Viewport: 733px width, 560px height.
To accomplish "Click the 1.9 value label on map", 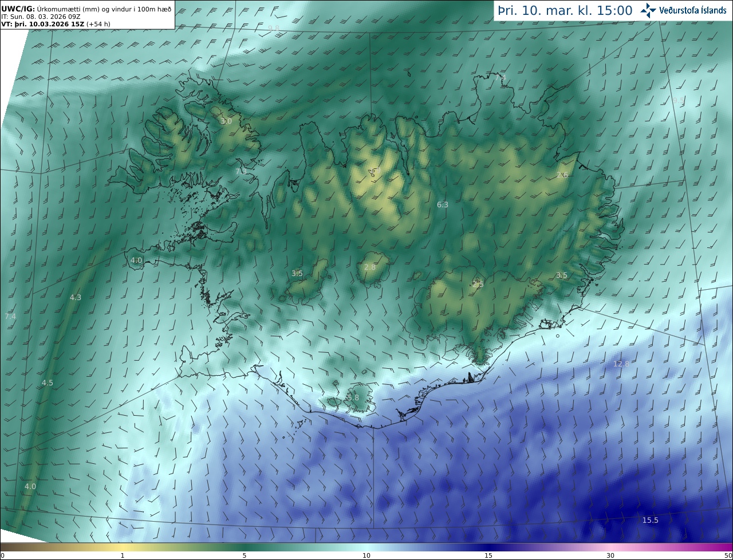I will [375, 171].
